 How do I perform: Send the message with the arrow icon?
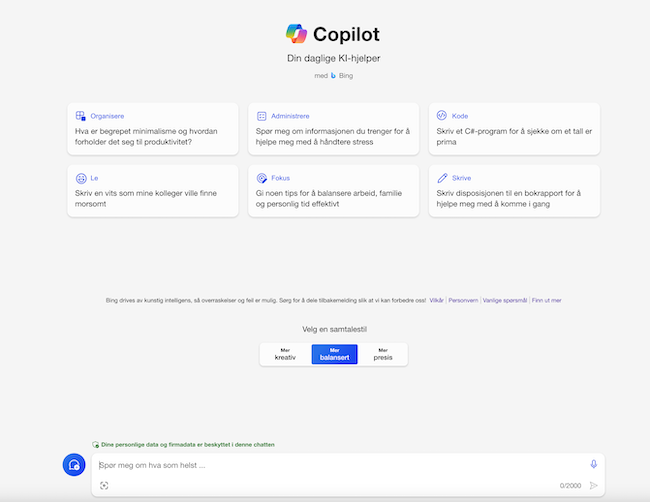[x=594, y=485]
